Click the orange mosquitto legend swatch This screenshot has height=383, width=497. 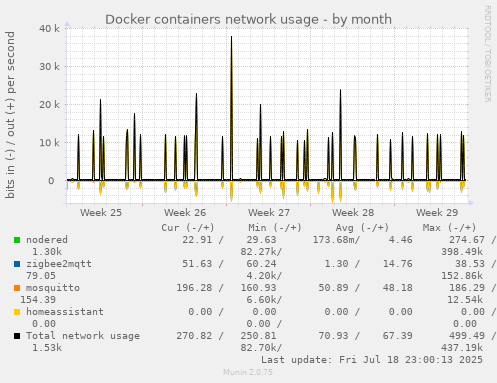coord(17,288)
